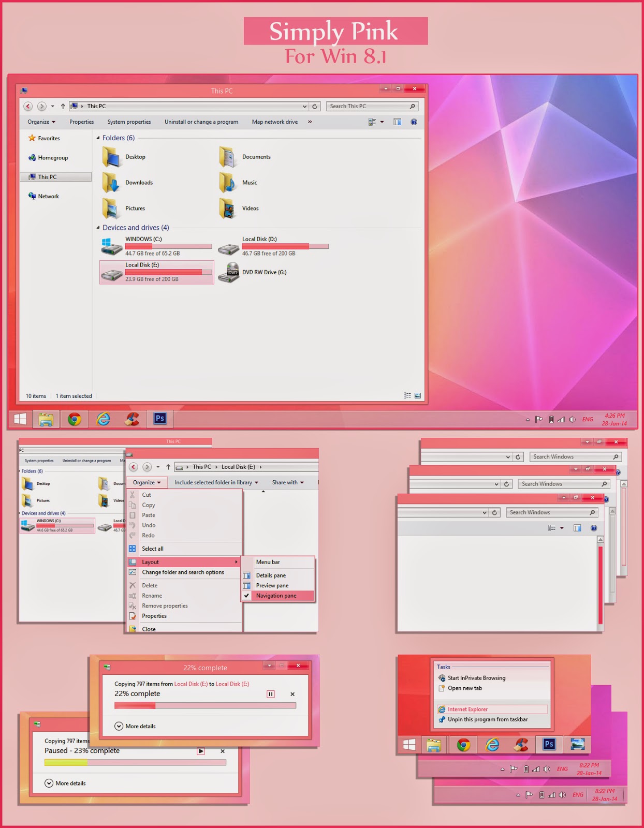Switch to large icons view in status bar

pyautogui.click(x=418, y=395)
